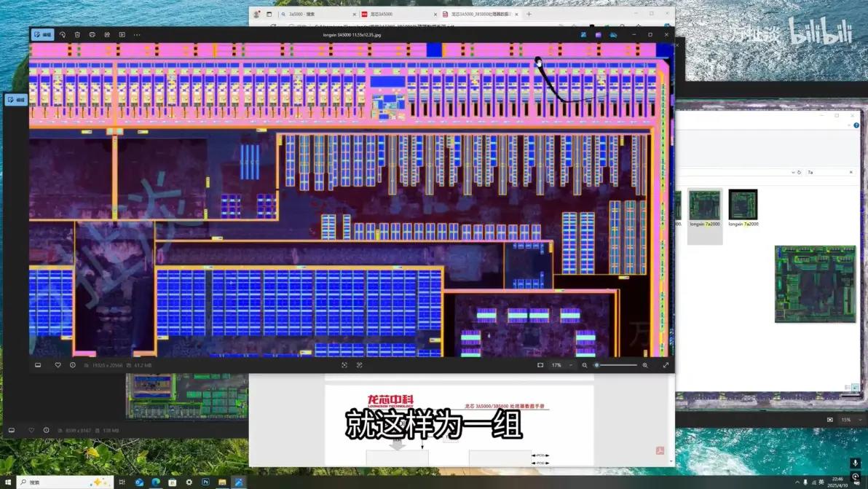868x489 pixels.
Task: Open Photoshop from the taskbar
Action: (205, 482)
